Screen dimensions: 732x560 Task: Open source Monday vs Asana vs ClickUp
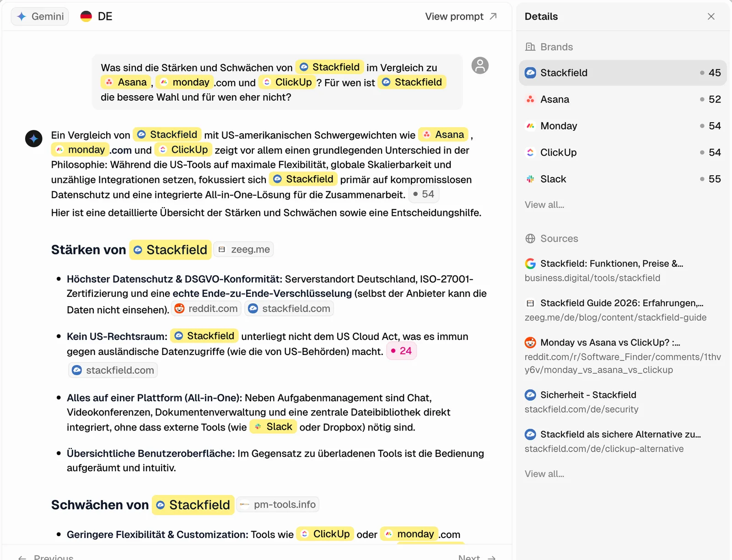pyautogui.click(x=610, y=342)
